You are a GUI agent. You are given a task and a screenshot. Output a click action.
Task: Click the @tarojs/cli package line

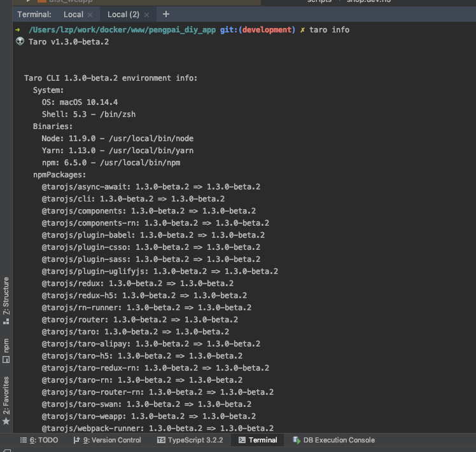coord(133,199)
